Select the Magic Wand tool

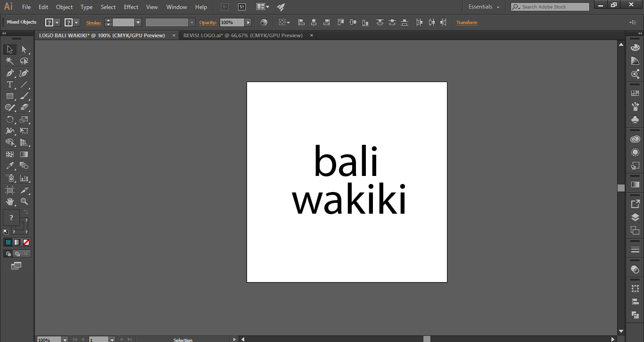coord(9,61)
